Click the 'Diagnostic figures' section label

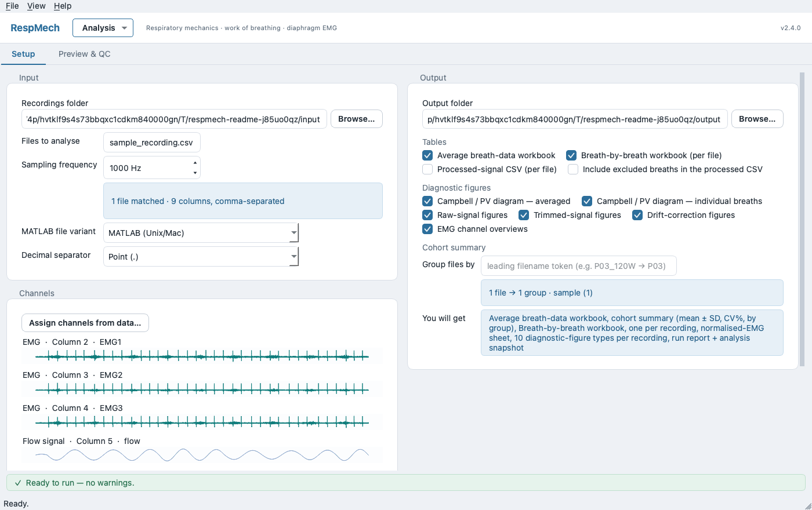tap(456, 188)
